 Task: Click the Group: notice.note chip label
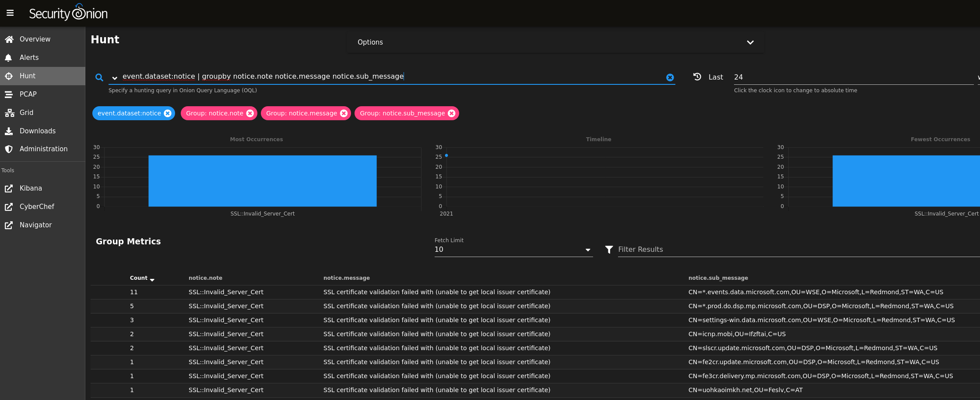pyautogui.click(x=214, y=113)
